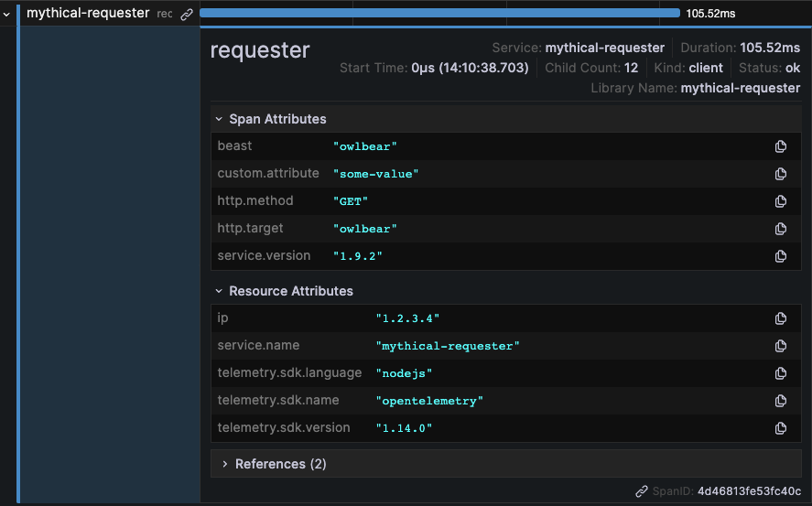This screenshot has height=506, width=812.
Task: Open the references link icon in span row
Action: [187, 14]
